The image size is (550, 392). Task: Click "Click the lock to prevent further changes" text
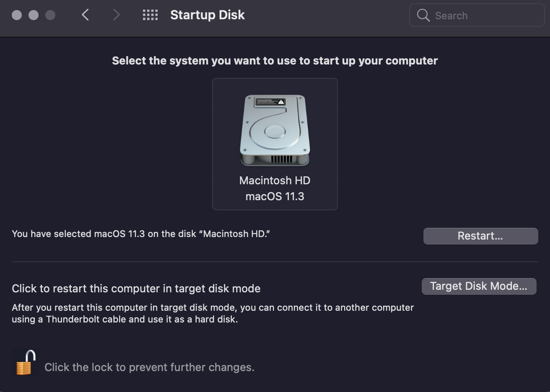pyautogui.click(x=149, y=367)
